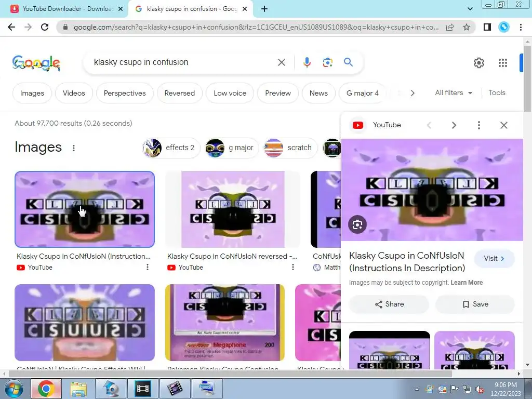The height and width of the screenshot is (399, 532).
Task: Open the muted volume tray icon
Action: pyautogui.click(x=480, y=390)
